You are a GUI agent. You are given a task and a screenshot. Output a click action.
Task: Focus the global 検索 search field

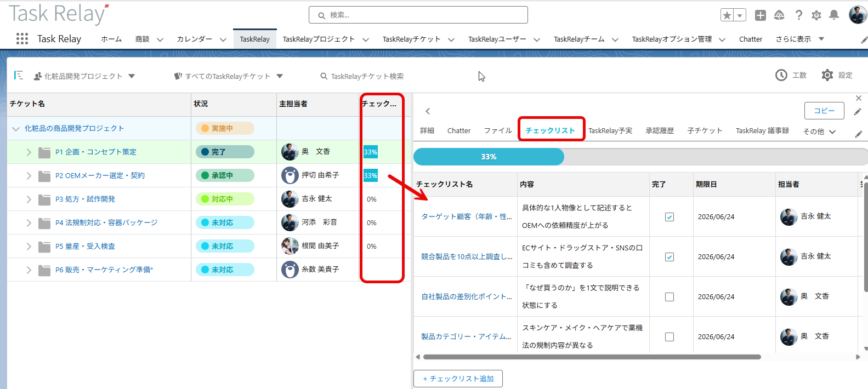[x=418, y=15]
